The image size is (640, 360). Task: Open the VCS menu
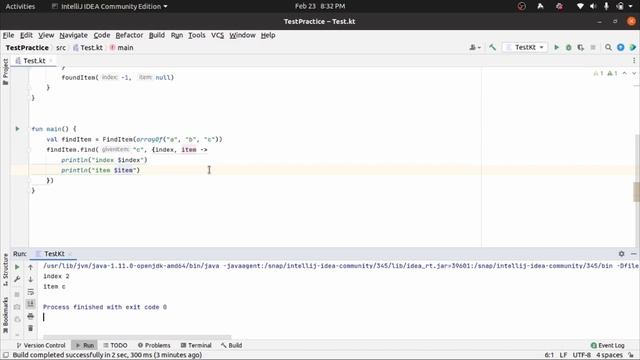217,35
